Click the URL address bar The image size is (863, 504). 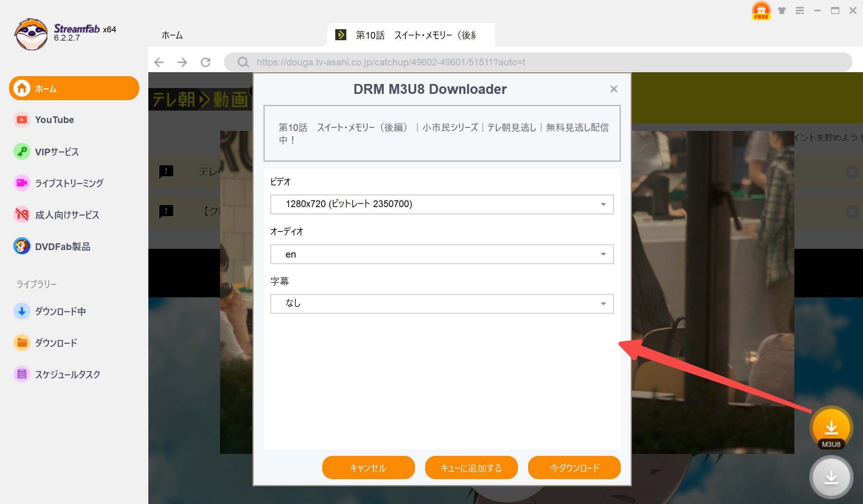coord(538,62)
